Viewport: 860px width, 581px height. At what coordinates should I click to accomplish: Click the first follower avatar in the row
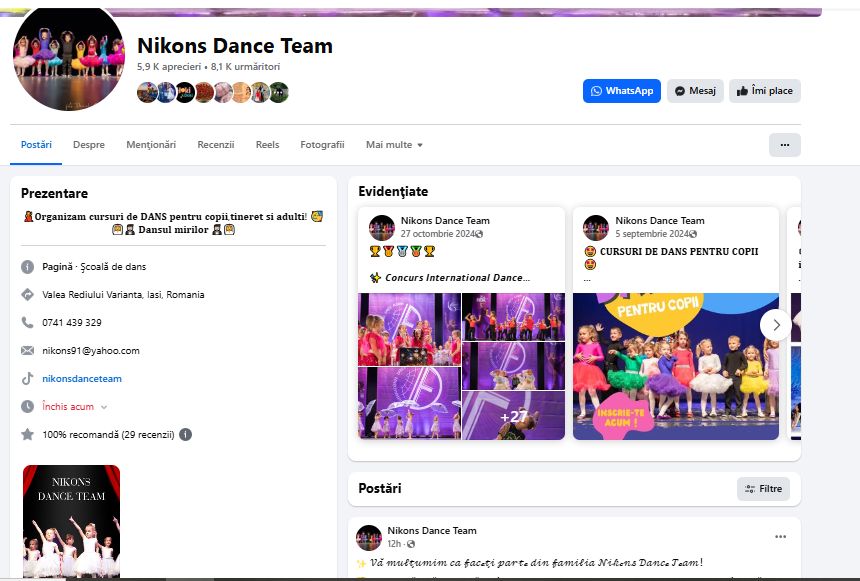click(x=147, y=93)
